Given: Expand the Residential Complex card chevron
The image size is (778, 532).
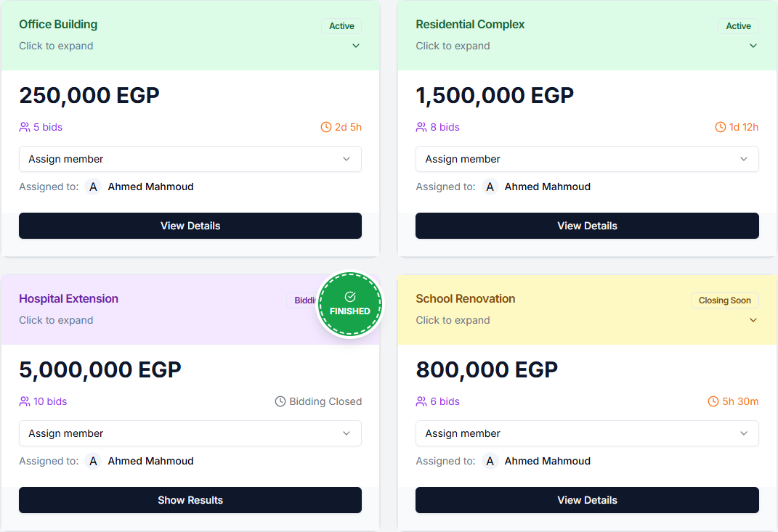Looking at the screenshot, I should pyautogui.click(x=753, y=46).
